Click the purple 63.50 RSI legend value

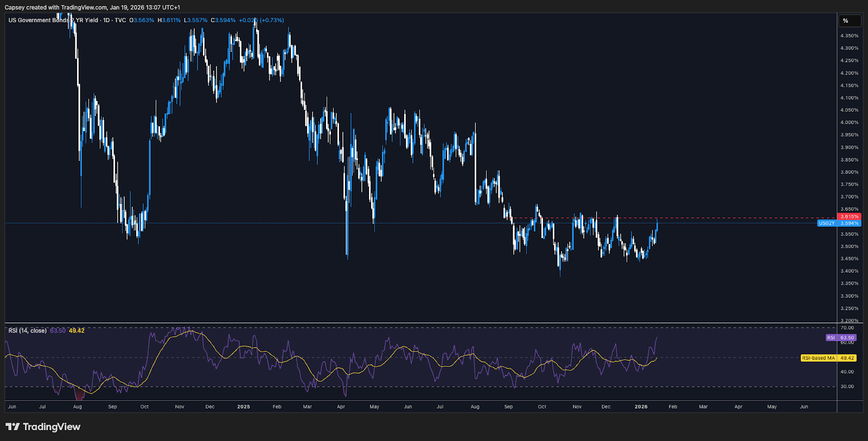point(58,330)
